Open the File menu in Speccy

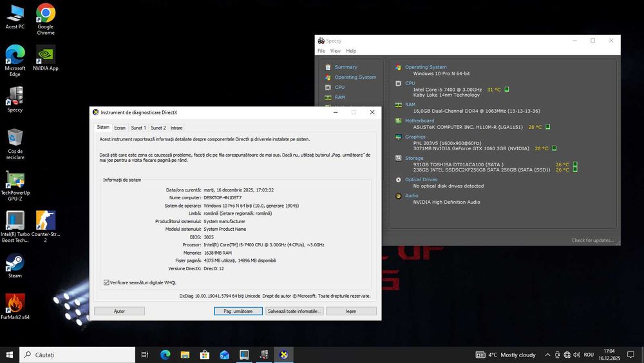tap(321, 51)
